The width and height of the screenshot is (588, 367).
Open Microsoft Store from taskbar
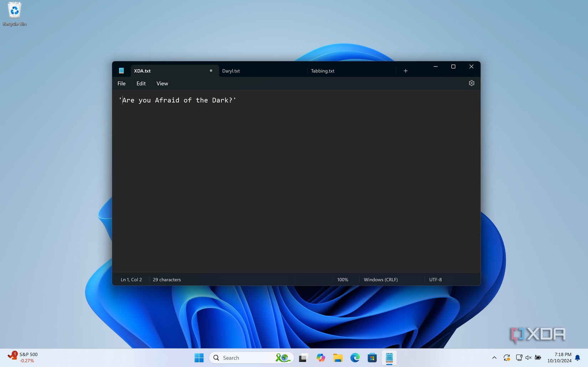tap(372, 358)
